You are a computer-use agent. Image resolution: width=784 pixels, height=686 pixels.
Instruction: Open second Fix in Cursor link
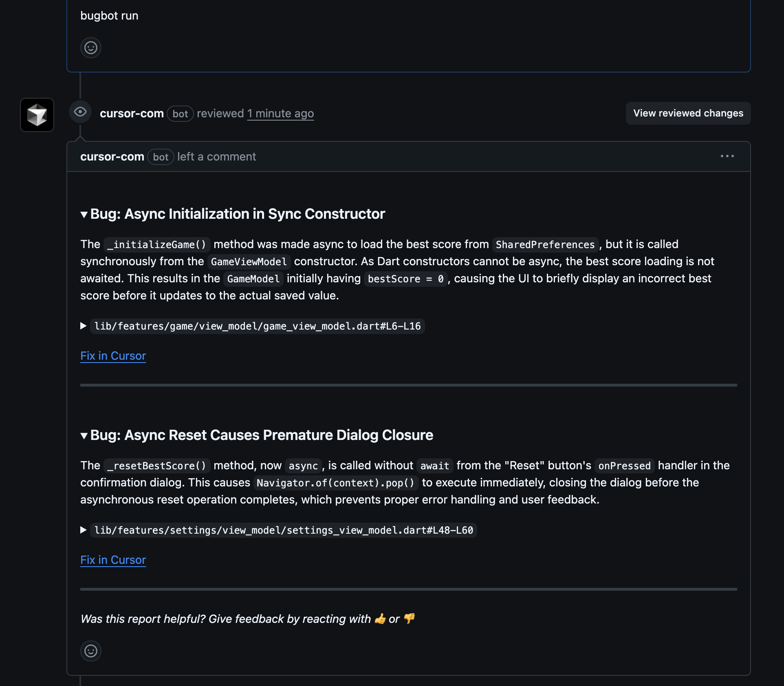[x=113, y=560]
